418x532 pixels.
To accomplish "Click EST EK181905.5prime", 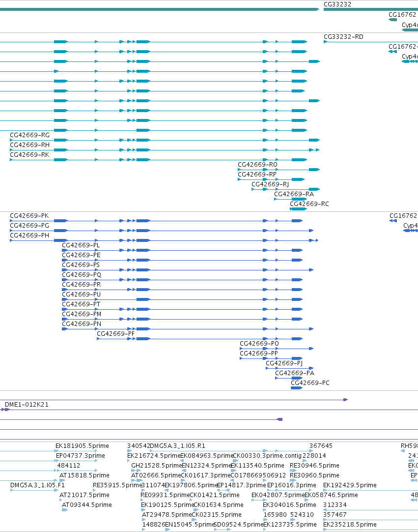I will 82,446.
